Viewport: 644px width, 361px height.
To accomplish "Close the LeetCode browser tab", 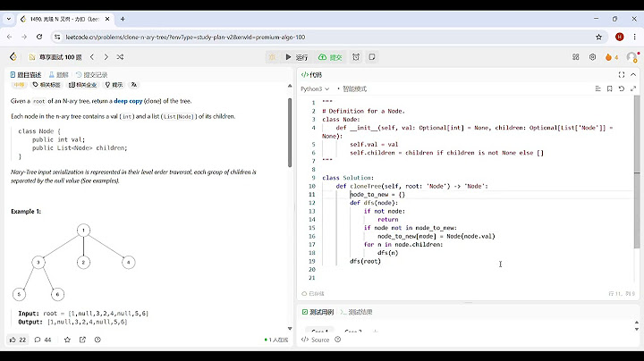I will [107, 19].
